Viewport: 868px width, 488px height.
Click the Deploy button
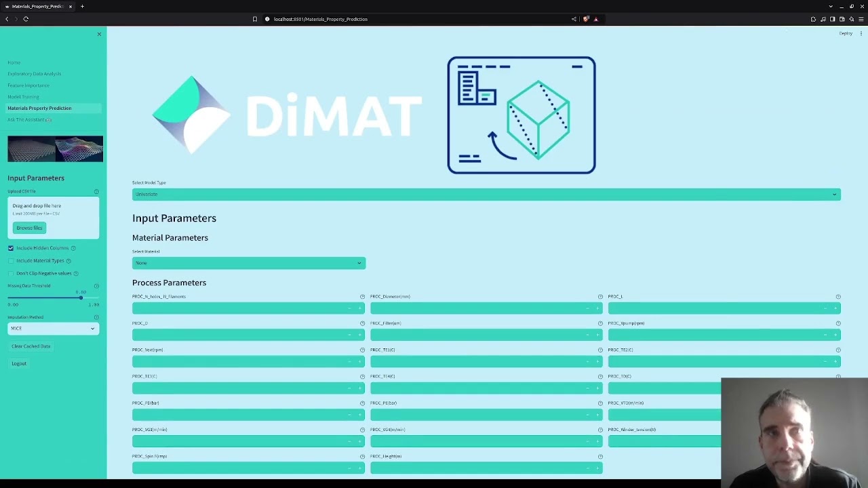(x=846, y=33)
